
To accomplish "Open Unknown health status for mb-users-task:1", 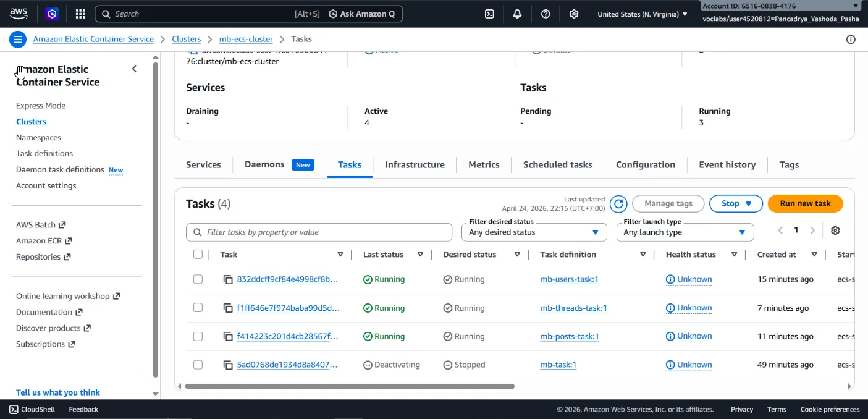I will click(689, 279).
